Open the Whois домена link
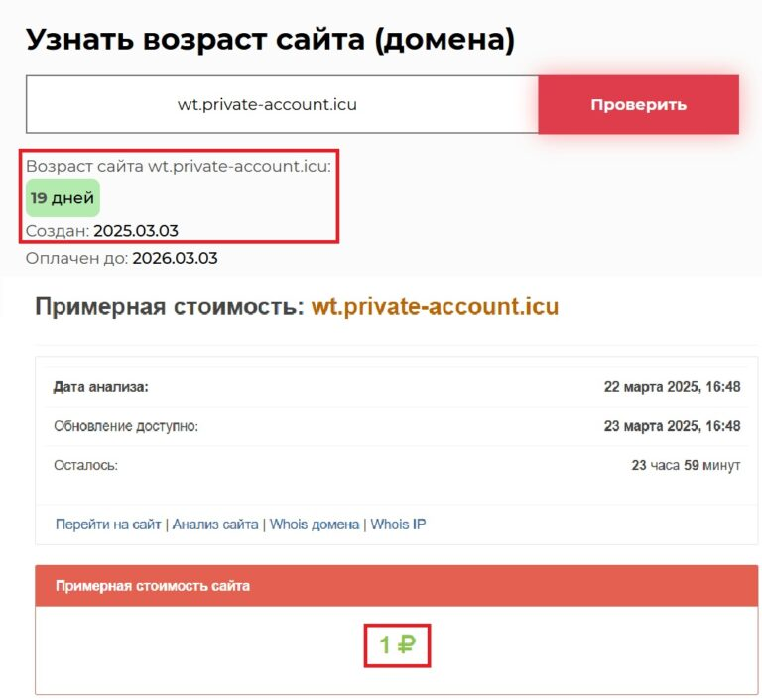The width and height of the screenshot is (762, 700). tap(315, 525)
